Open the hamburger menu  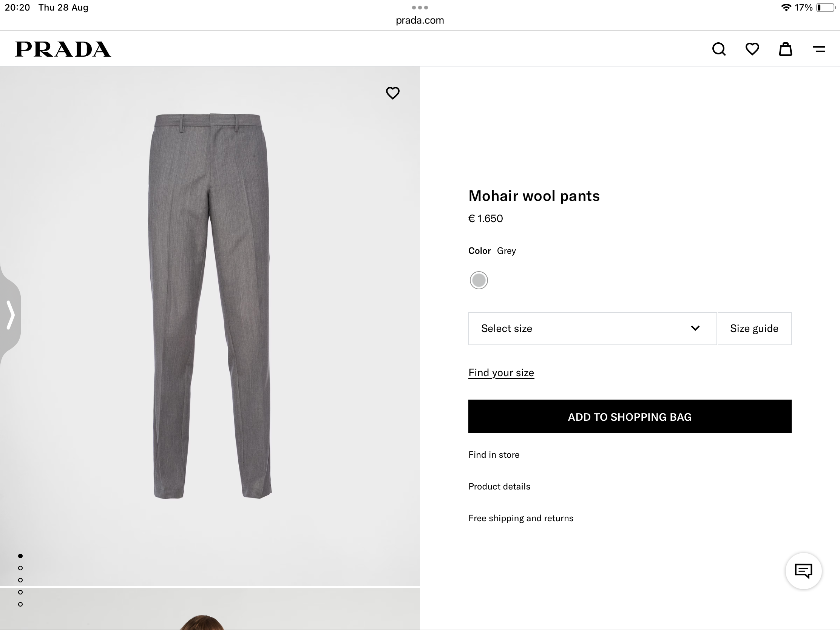(819, 49)
